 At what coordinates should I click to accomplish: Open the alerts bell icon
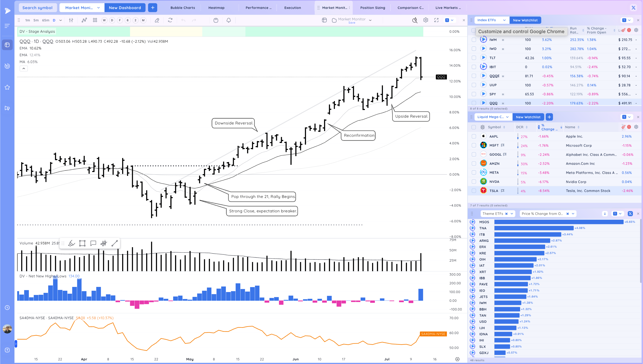pos(228,20)
